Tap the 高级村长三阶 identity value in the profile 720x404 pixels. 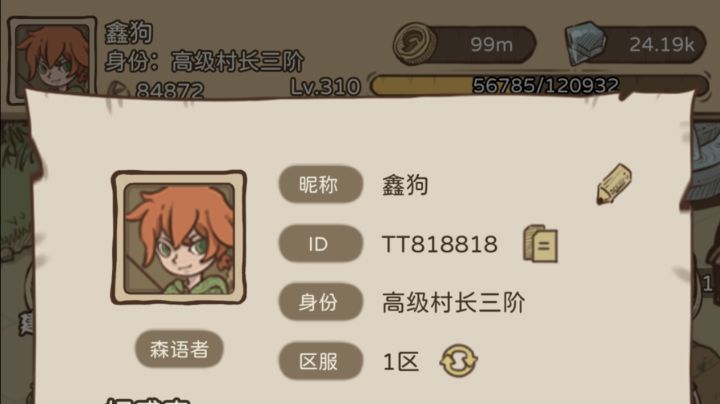(x=454, y=303)
